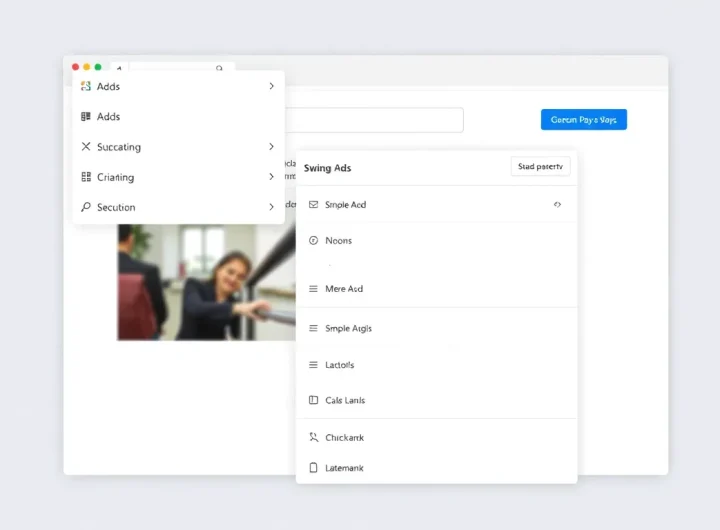Choose the Lactolls menu entry

point(340,365)
